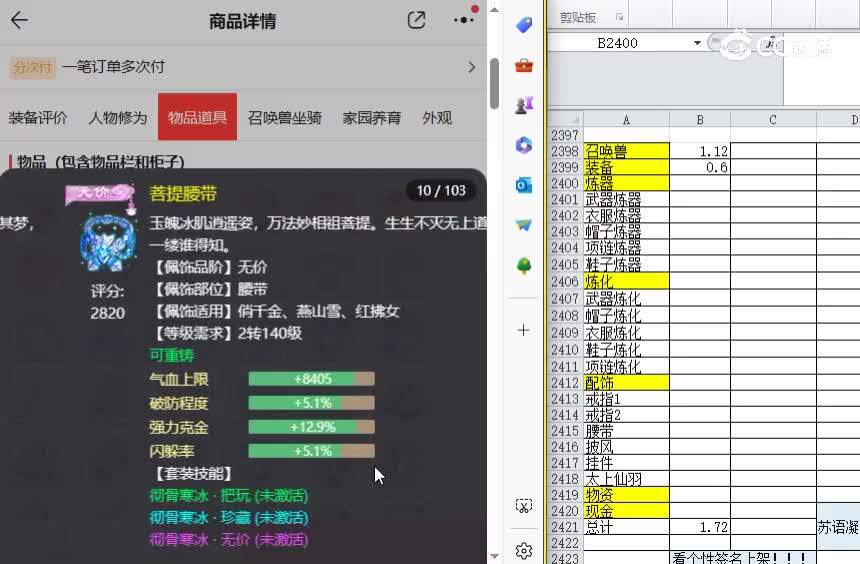Switch to 外观 tab
The width and height of the screenshot is (860, 564).
point(437,117)
